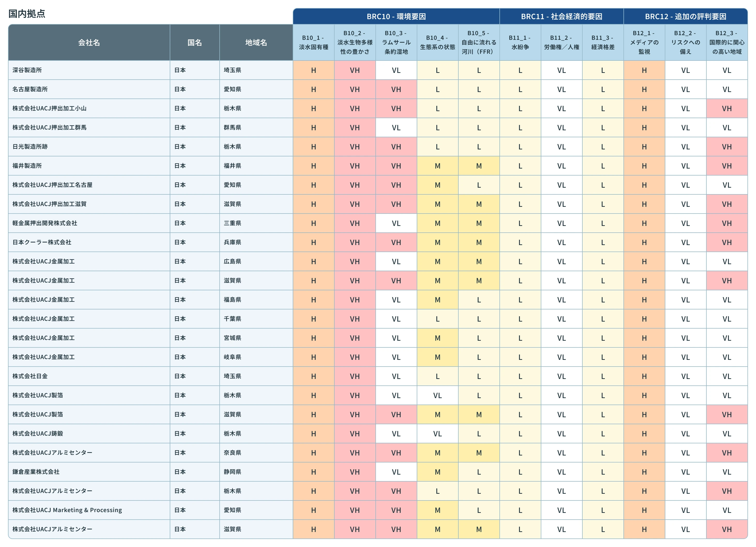Click the B11_2 - 労働権/人権 header

click(562, 42)
